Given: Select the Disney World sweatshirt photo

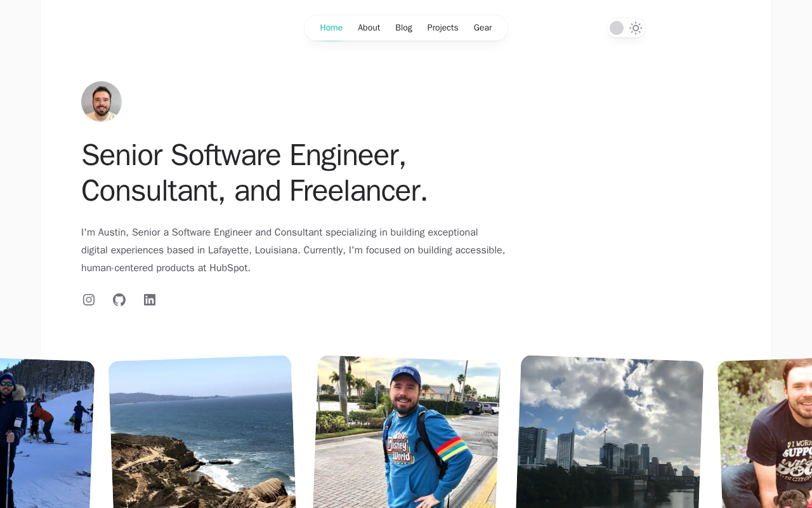Looking at the screenshot, I should [407, 432].
